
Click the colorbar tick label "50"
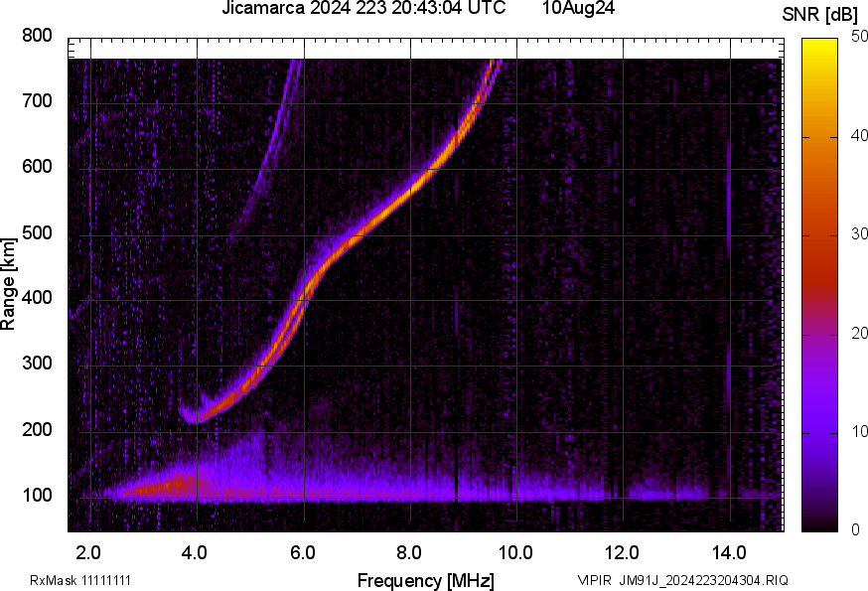point(859,37)
